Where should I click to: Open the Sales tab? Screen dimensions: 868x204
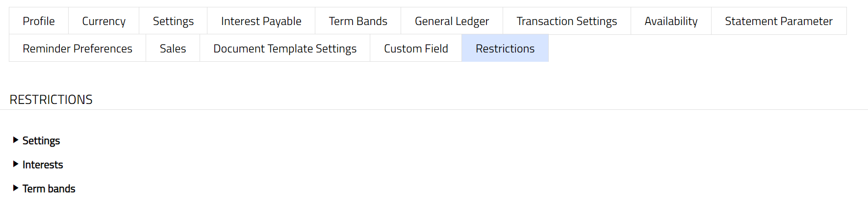tap(173, 49)
